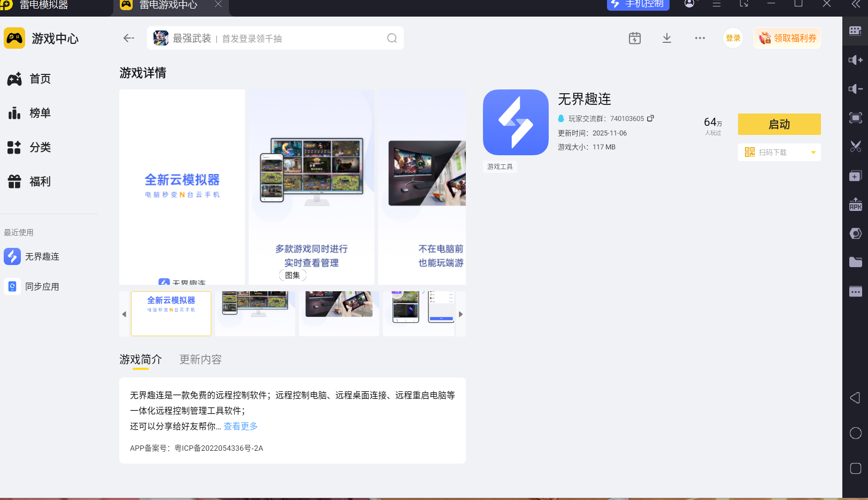Show previous screenshots with the left carousel arrow
This screenshot has width=868, height=500.
pos(124,314)
